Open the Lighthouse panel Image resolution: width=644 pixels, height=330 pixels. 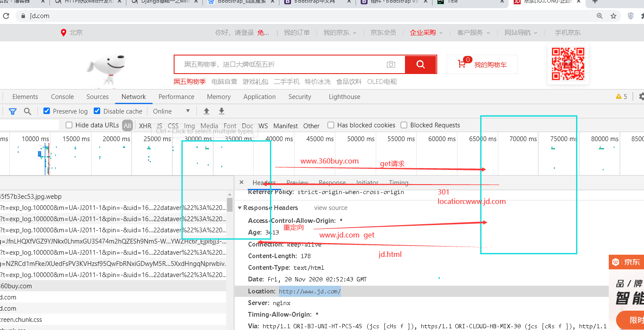pyautogui.click(x=344, y=97)
